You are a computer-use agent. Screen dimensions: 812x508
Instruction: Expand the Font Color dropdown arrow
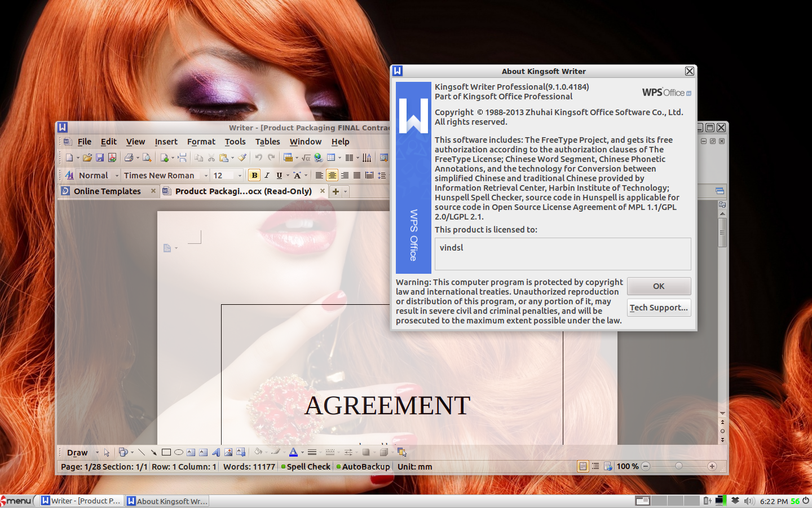[302, 452]
